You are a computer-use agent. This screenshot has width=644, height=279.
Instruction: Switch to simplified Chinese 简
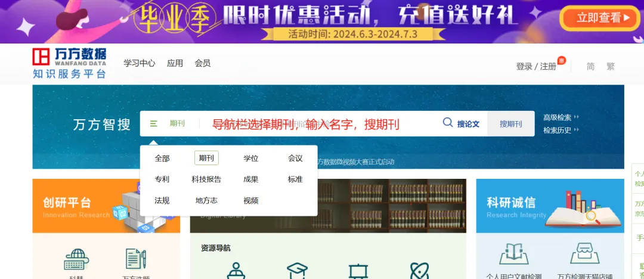pos(590,67)
